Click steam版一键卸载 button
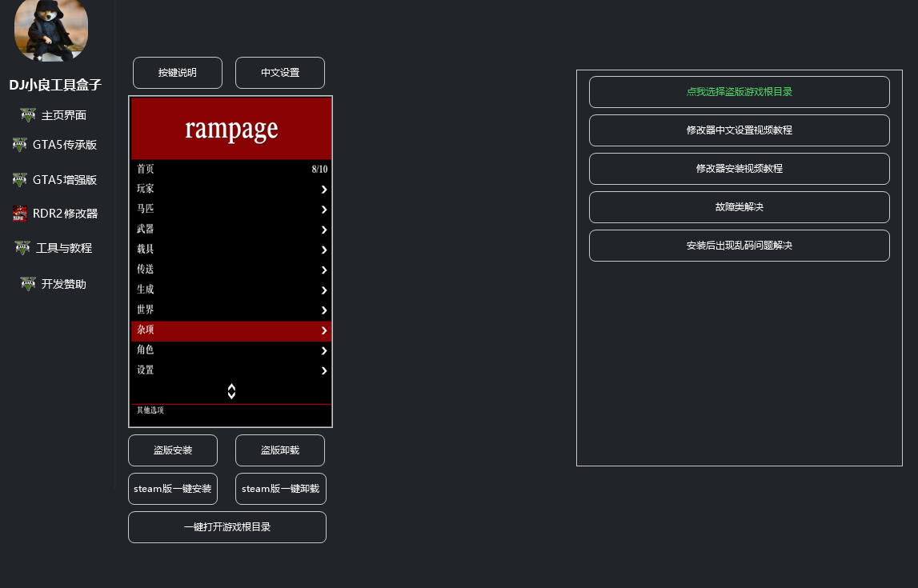The height and width of the screenshot is (588, 918). tap(280, 489)
